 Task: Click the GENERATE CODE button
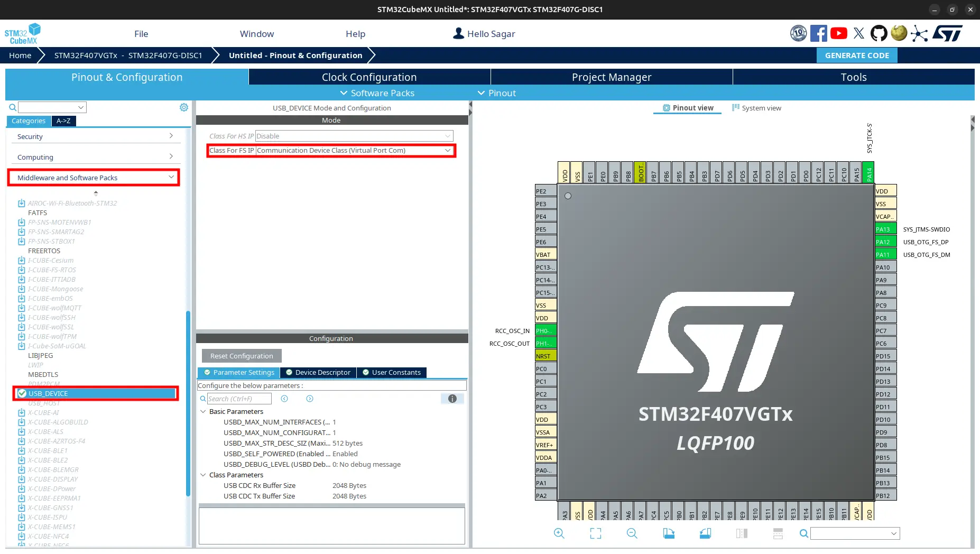coord(857,56)
